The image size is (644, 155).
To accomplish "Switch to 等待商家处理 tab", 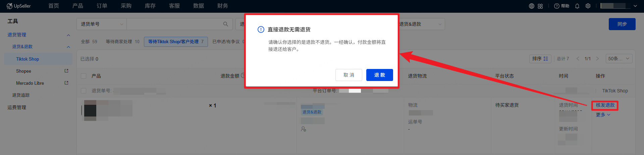I will tap(122, 42).
